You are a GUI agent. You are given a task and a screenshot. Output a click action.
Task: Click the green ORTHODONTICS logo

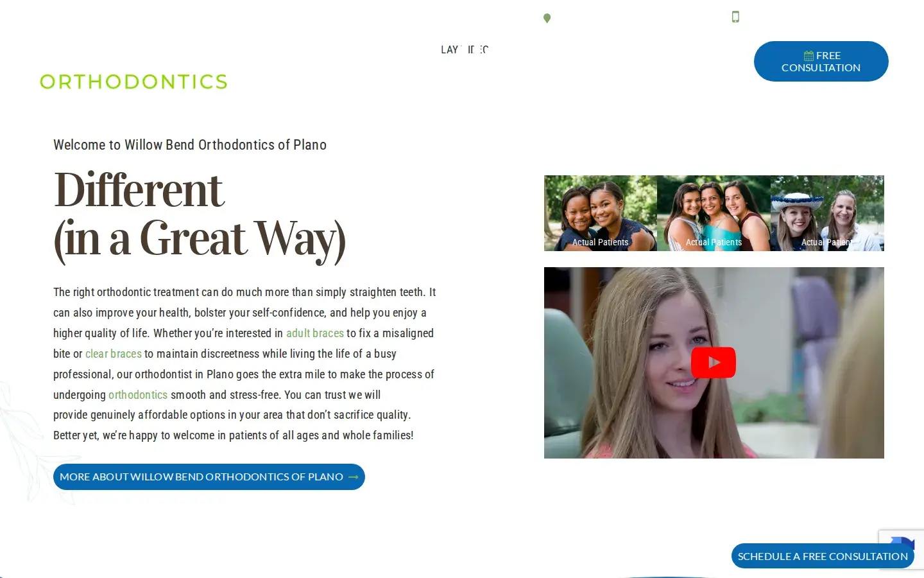point(133,82)
